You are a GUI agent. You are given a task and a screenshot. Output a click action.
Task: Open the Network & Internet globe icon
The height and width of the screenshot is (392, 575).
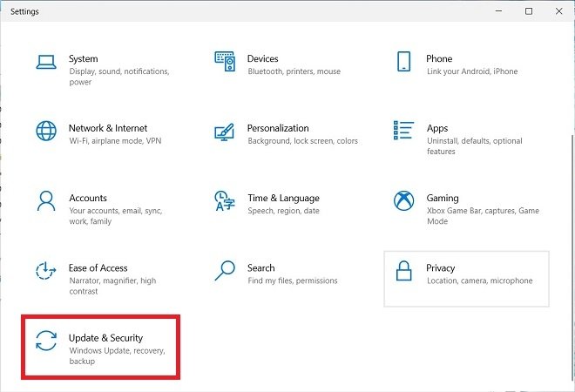(x=46, y=131)
